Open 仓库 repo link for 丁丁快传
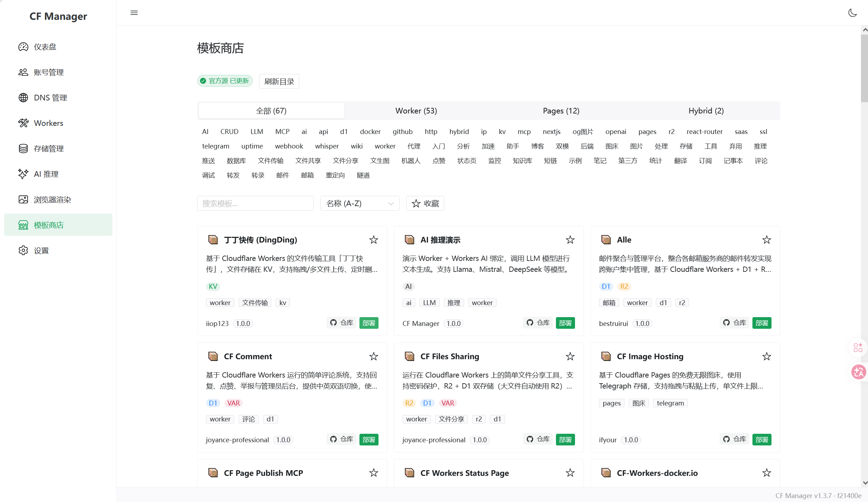Viewport: 868px width, 502px height. [x=342, y=323]
